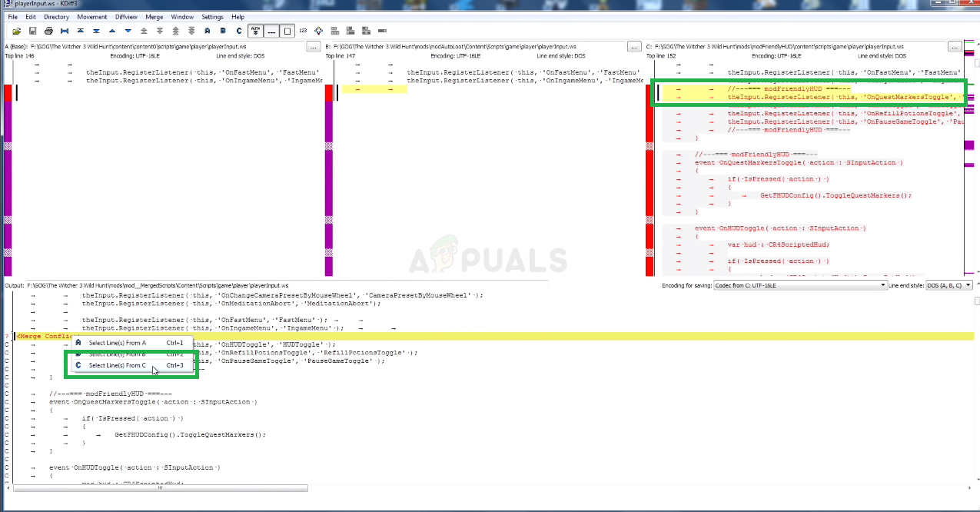Click pane C file path field
Viewport: 980px width, 512px height.
tap(800, 47)
